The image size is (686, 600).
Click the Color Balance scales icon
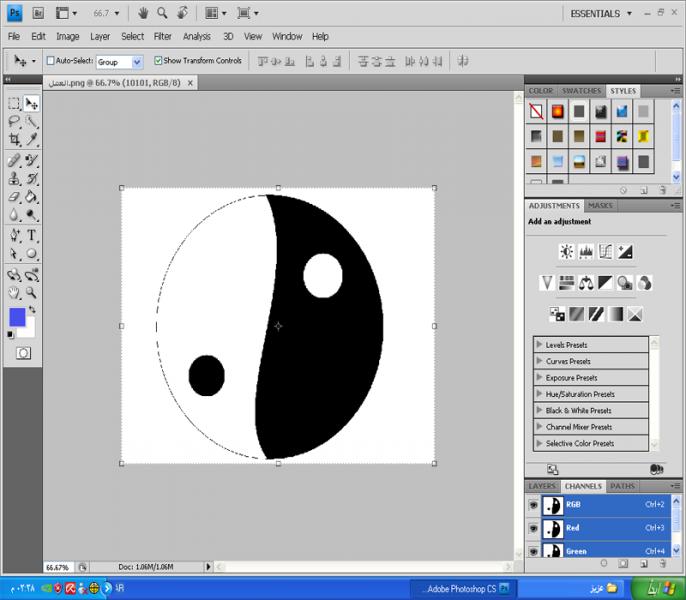pos(586,283)
